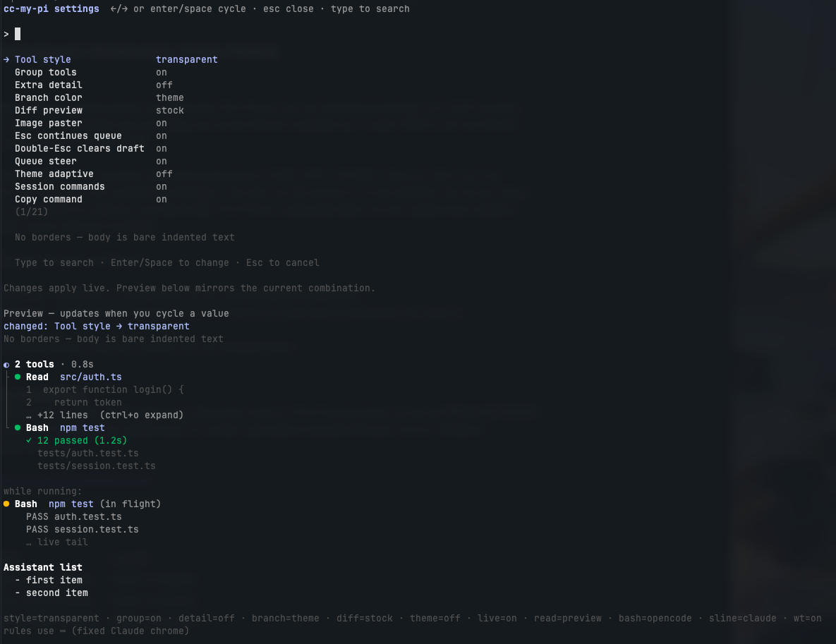Cycle Branch color theme value
Viewport: 836px width, 644px height.
pyautogui.click(x=169, y=98)
